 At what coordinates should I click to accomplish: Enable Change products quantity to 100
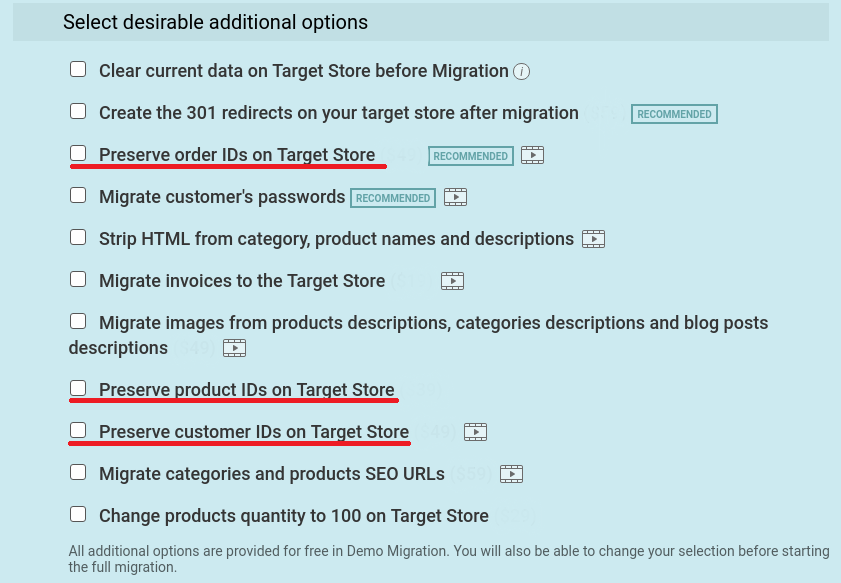[78, 514]
